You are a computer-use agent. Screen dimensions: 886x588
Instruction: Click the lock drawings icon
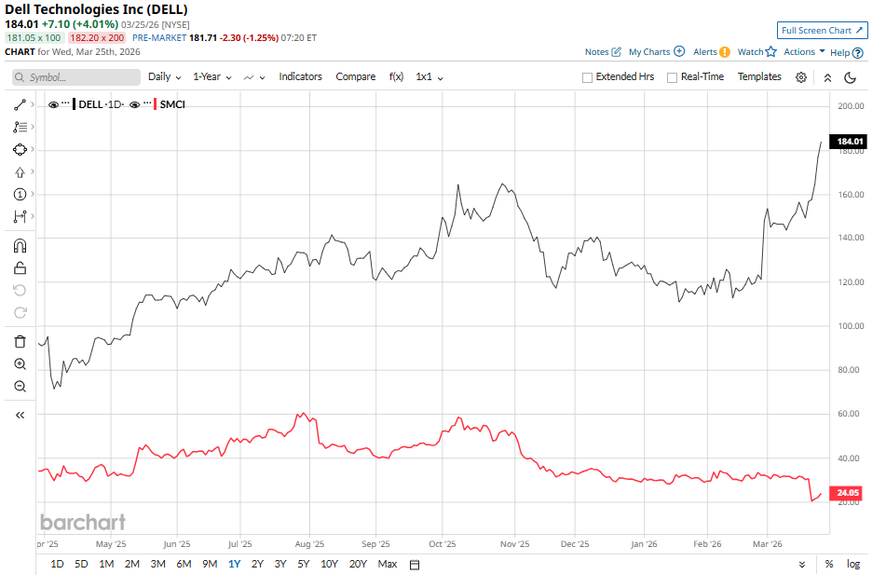coord(20,268)
